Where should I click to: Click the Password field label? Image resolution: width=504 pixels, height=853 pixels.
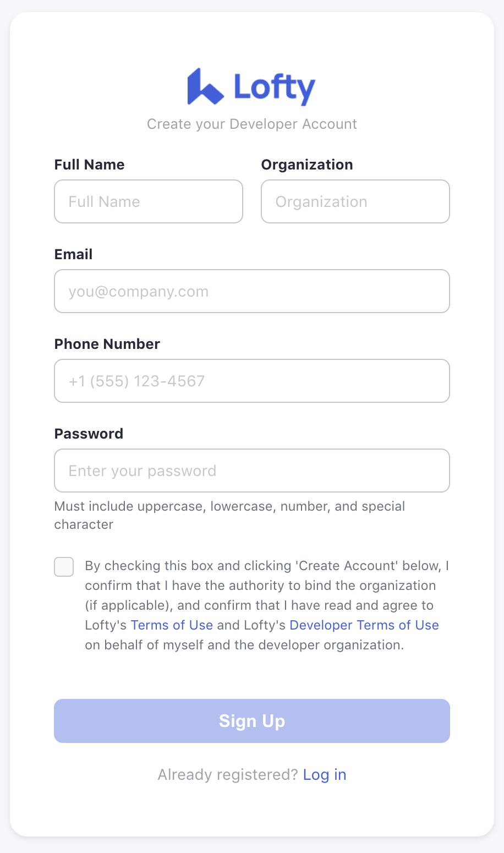pos(89,434)
